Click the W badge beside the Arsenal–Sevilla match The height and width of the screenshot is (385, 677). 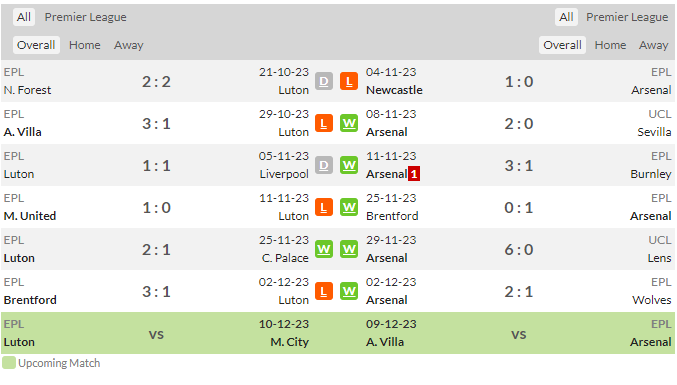click(349, 123)
